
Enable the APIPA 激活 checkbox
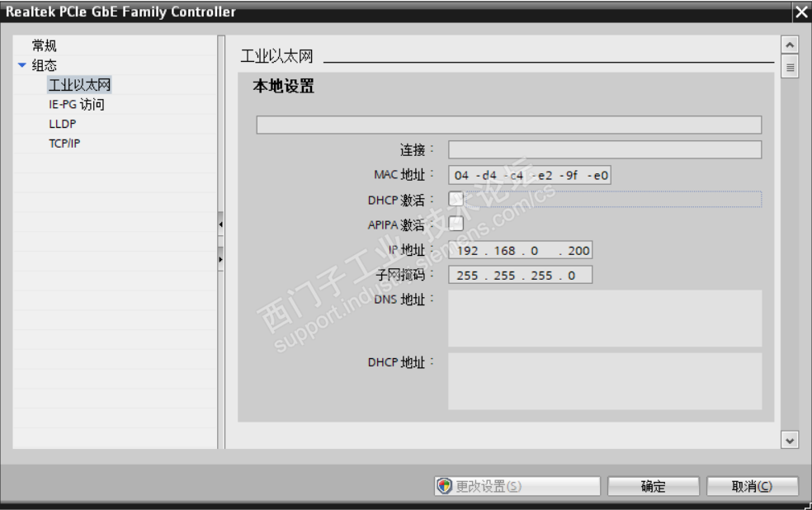pyautogui.click(x=456, y=224)
